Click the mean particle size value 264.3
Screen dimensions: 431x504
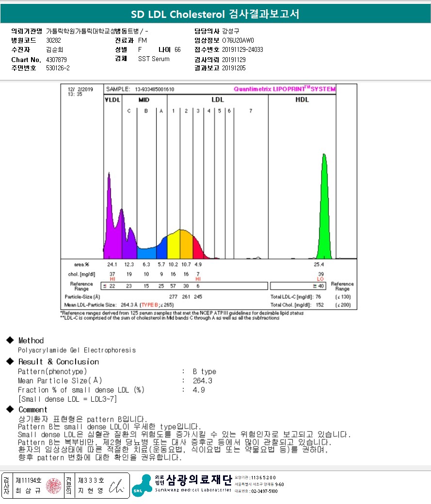tap(202, 381)
